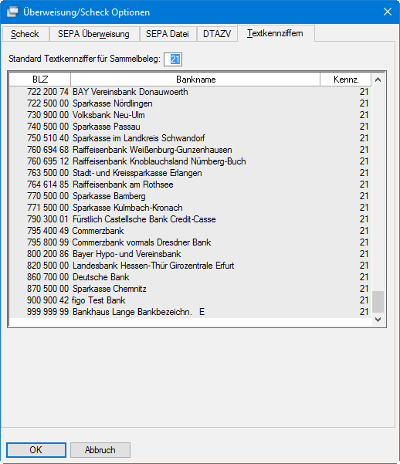Select figo Test Bank row
Viewport: 400px width, 464px height.
tap(190, 300)
